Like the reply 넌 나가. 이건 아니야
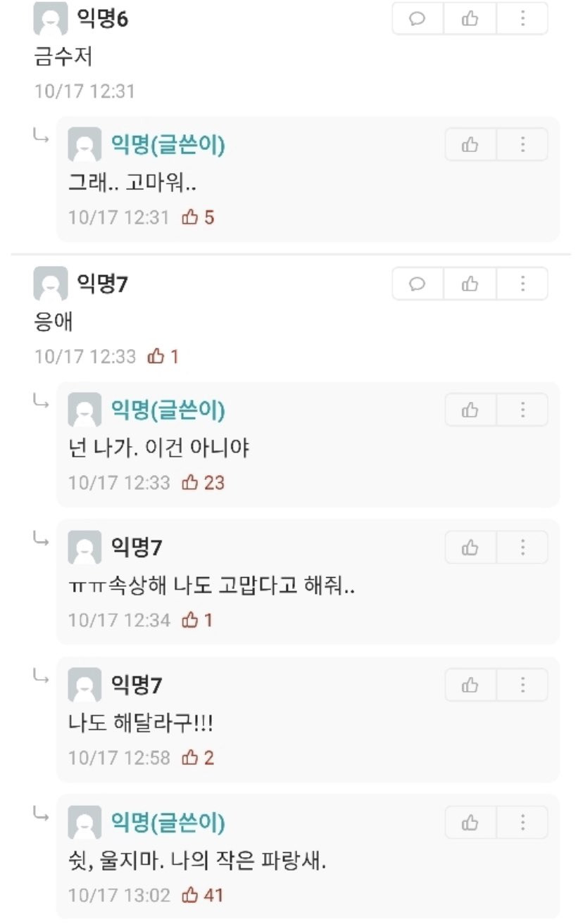The image size is (583, 924). [x=470, y=410]
